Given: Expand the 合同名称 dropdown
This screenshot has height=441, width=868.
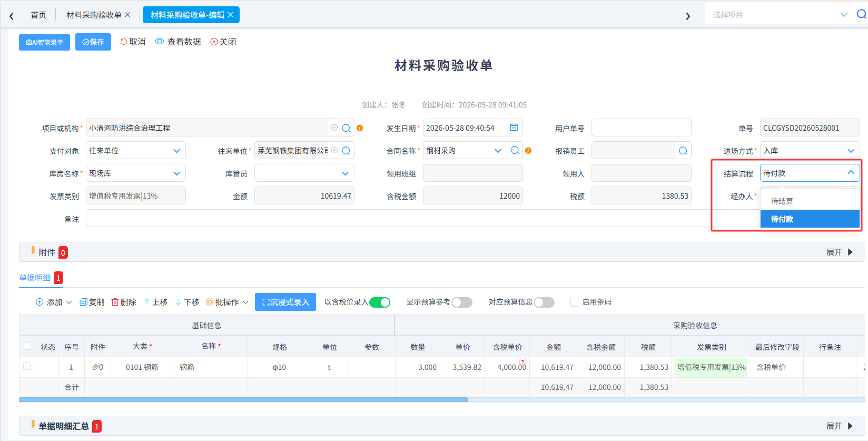Looking at the screenshot, I should [498, 151].
